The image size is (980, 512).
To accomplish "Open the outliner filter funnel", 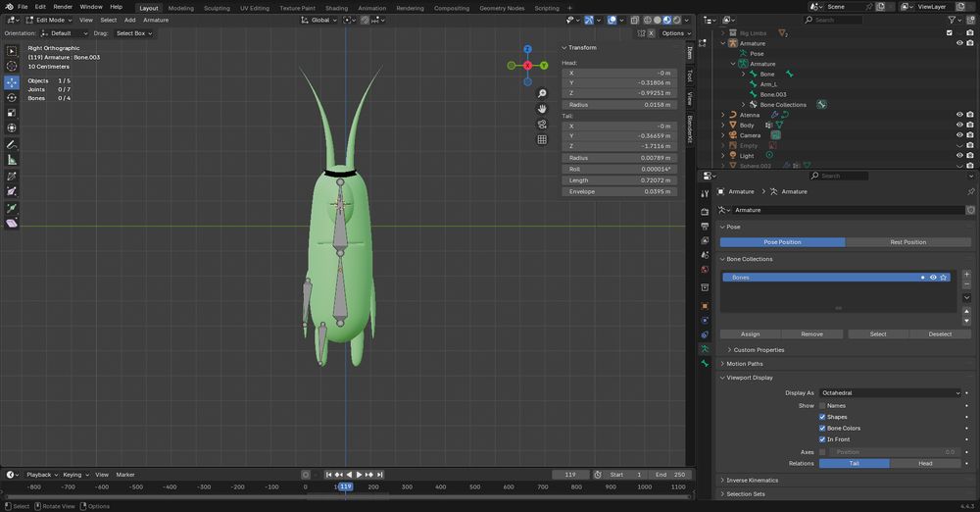I will [952, 20].
